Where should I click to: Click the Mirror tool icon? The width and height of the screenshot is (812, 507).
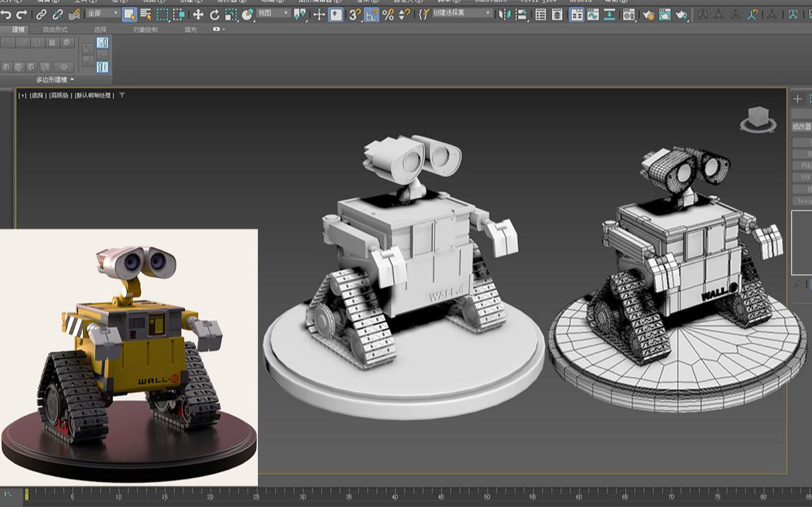coord(504,14)
